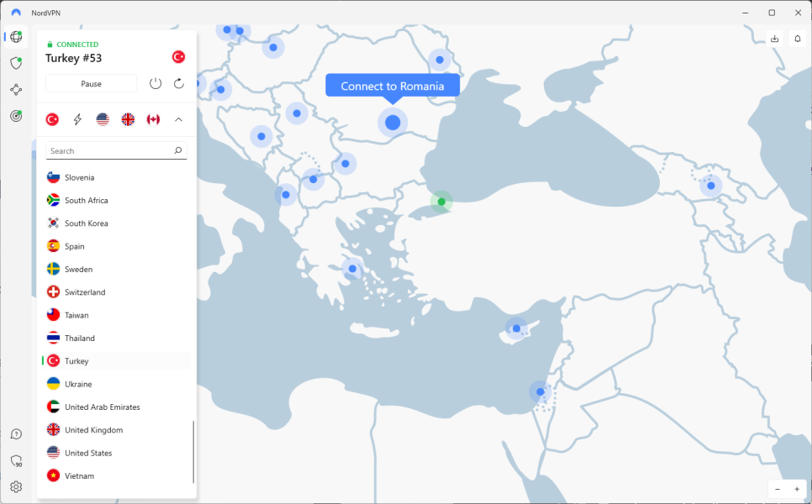Click the Romania server dot on map
This screenshot has height=504, width=812.
tap(393, 123)
